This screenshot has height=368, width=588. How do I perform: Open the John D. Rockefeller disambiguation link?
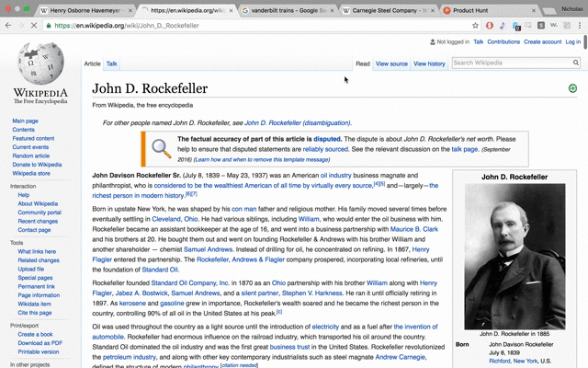click(x=298, y=122)
